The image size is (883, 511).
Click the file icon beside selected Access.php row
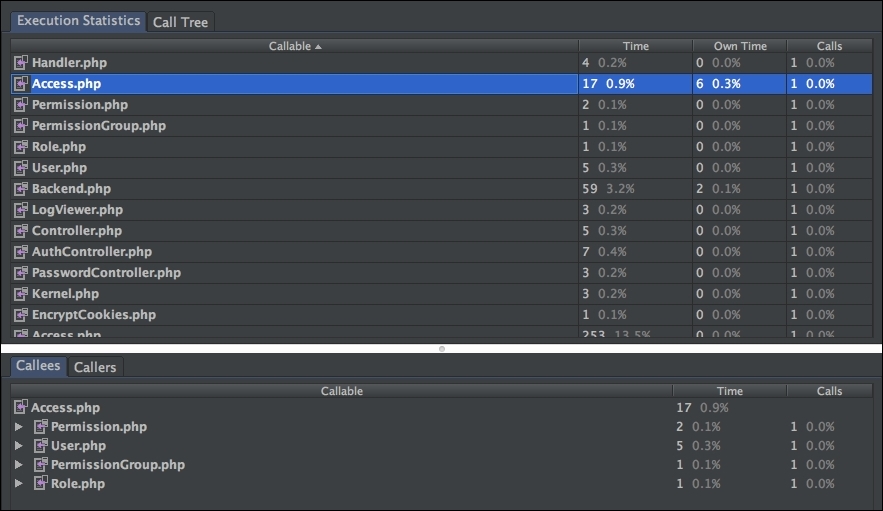(x=21, y=83)
